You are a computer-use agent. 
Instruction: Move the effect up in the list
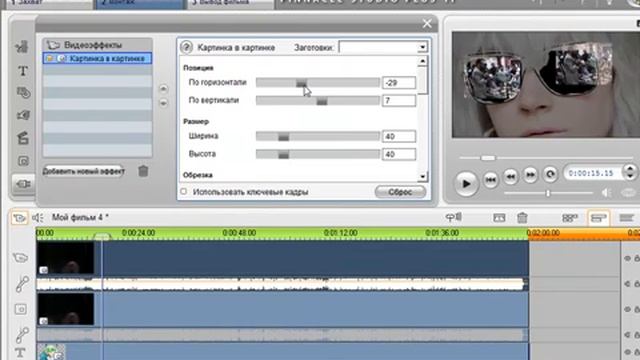point(163,89)
